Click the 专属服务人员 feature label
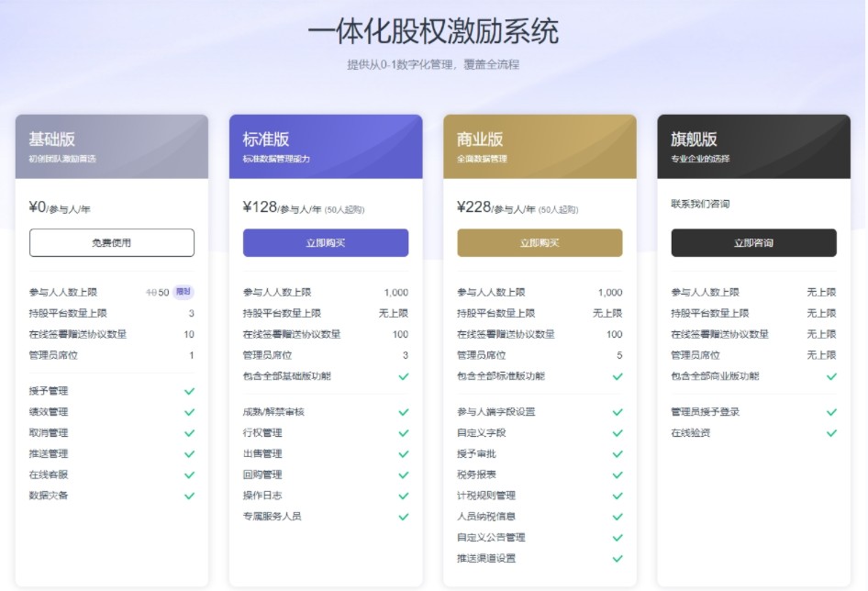The image size is (868, 591). 272,517
